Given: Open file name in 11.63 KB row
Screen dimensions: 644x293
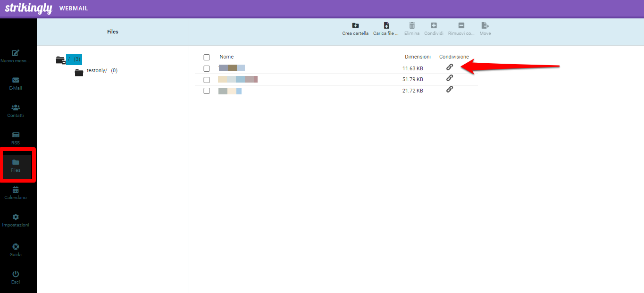Looking at the screenshot, I should click(x=232, y=68).
